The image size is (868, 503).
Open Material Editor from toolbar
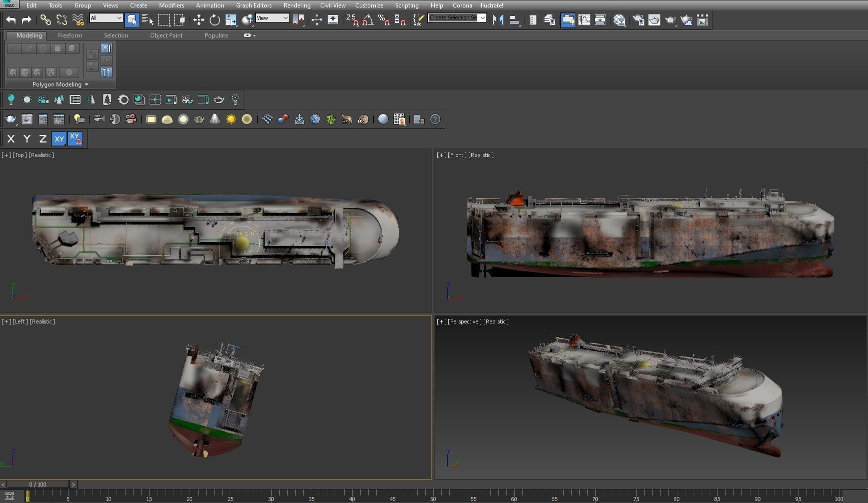tap(619, 20)
